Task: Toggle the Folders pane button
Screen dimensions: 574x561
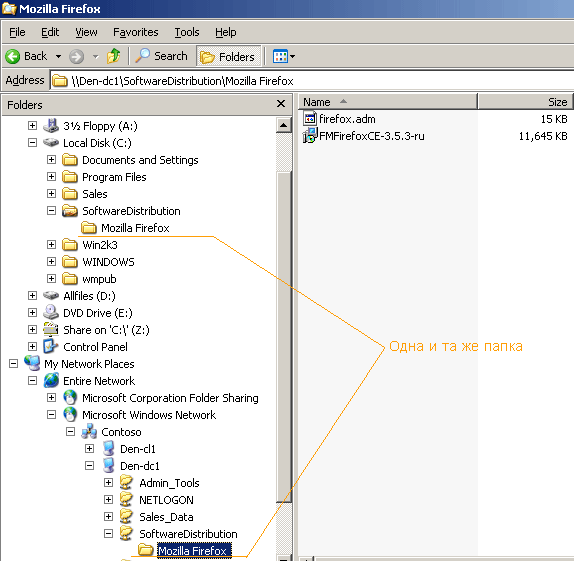Action: tap(229, 57)
